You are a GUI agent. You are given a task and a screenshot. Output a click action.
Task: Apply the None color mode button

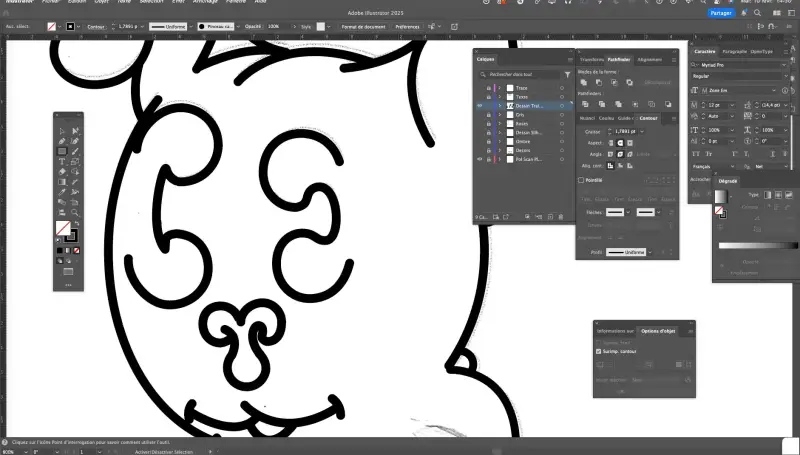(x=77, y=250)
